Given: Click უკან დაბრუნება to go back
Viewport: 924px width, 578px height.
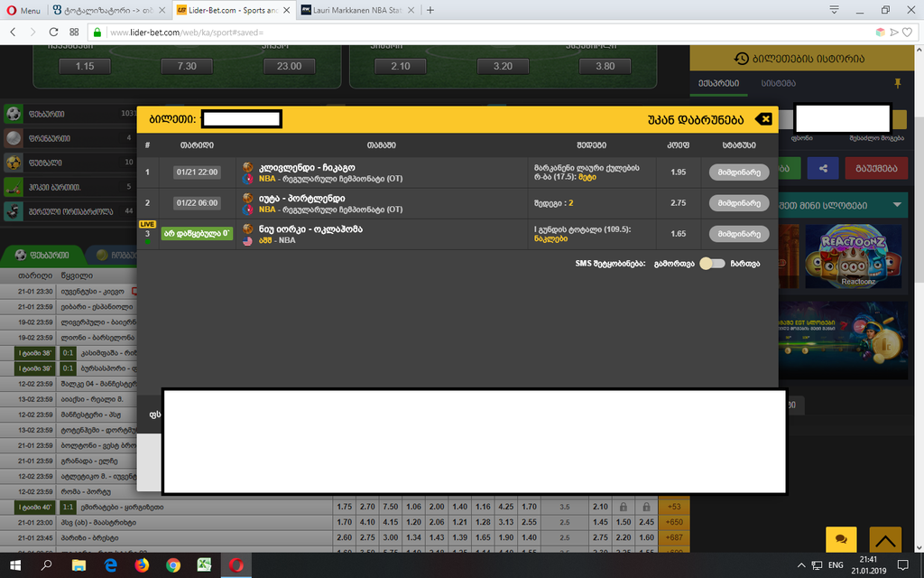Looking at the screenshot, I should click(696, 120).
